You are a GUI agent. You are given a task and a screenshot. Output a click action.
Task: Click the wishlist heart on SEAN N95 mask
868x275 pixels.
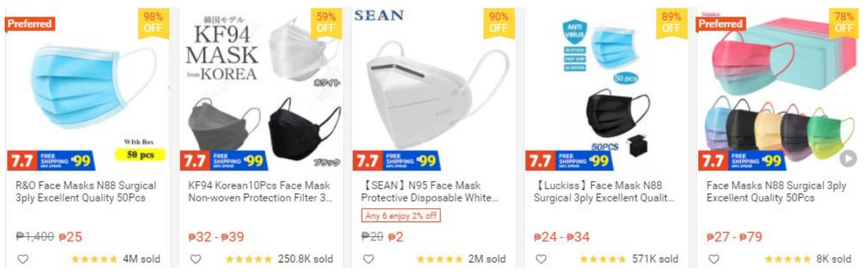click(x=368, y=259)
